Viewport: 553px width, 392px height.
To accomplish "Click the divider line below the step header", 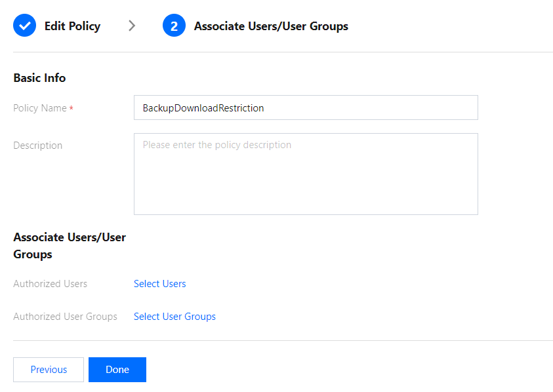I will point(283,52).
